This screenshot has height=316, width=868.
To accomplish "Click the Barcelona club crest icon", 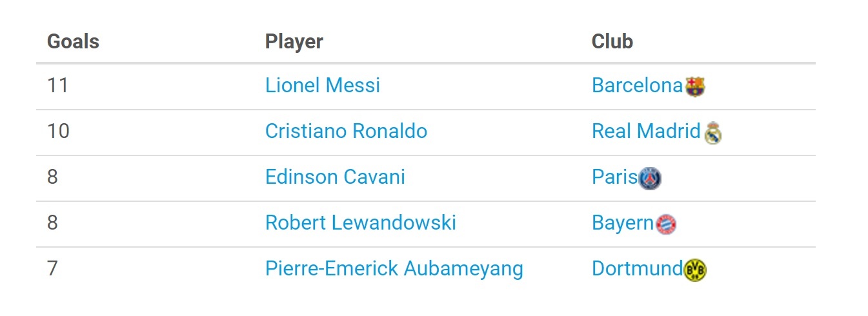I will click(695, 86).
